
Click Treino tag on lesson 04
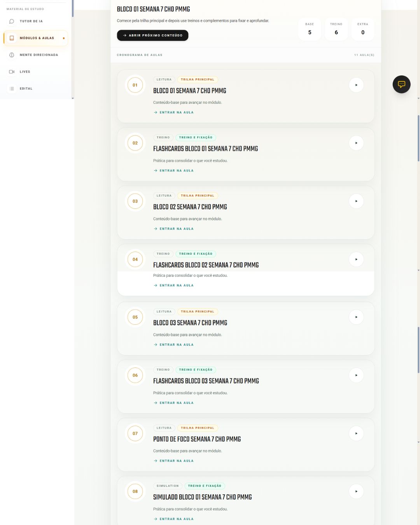[163, 254]
